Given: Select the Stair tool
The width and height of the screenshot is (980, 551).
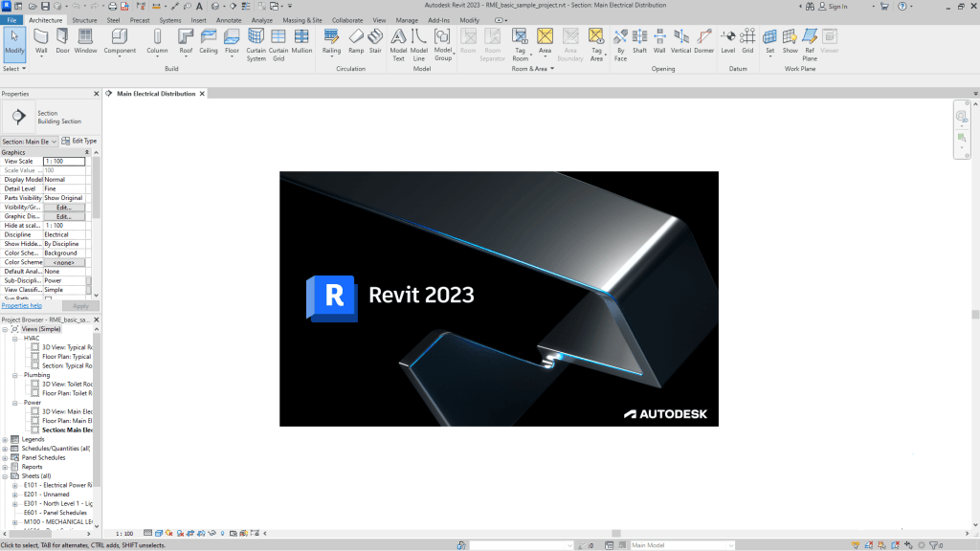Looking at the screenshot, I should (x=374, y=43).
